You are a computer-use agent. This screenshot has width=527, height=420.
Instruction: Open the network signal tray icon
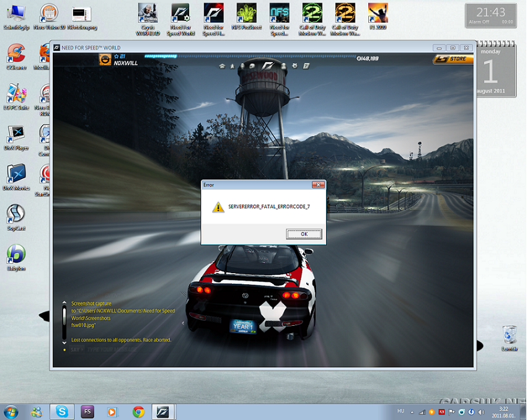[422, 412]
